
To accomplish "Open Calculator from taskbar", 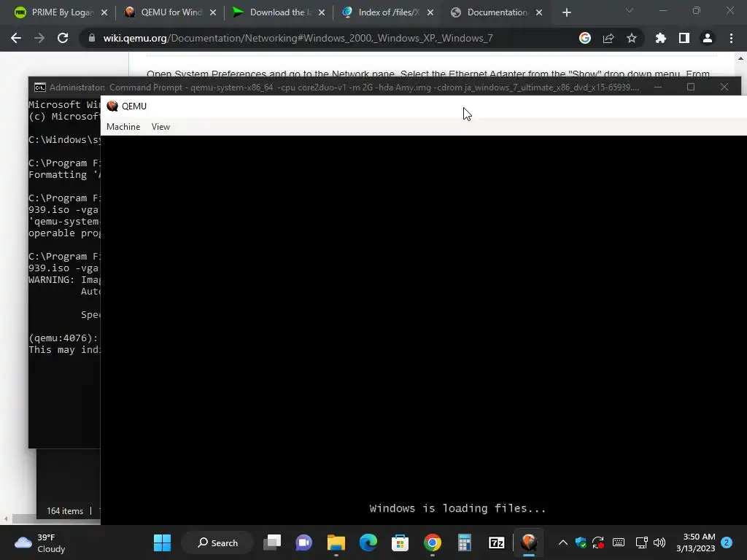I will click(465, 542).
